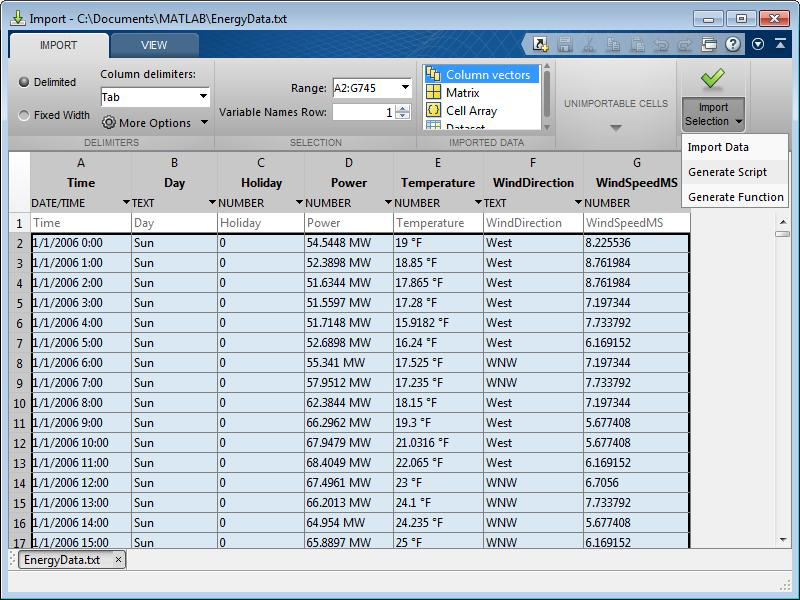This screenshot has height=600, width=800.
Task: Select the Delimited radio button
Action: pyautogui.click(x=24, y=82)
